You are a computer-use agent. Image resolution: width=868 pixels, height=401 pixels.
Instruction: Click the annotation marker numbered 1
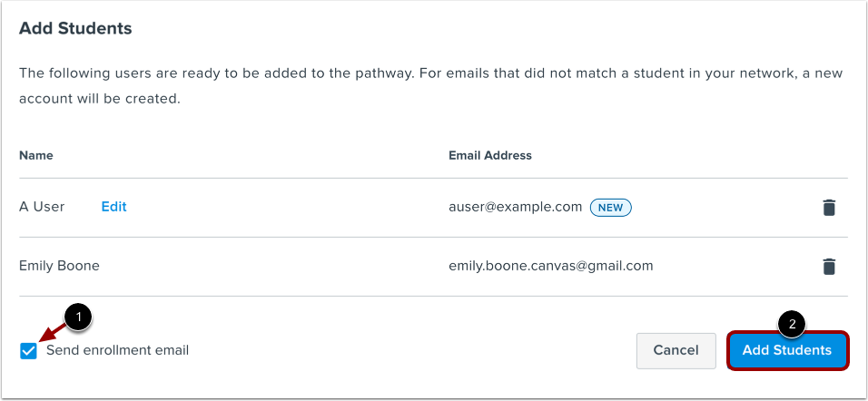point(80,318)
